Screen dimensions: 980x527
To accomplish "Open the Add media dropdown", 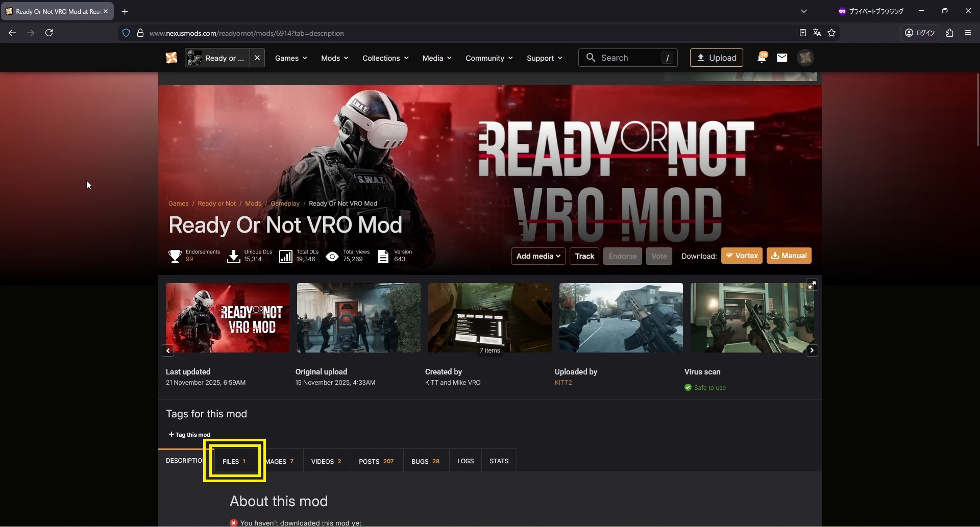I will (538, 256).
